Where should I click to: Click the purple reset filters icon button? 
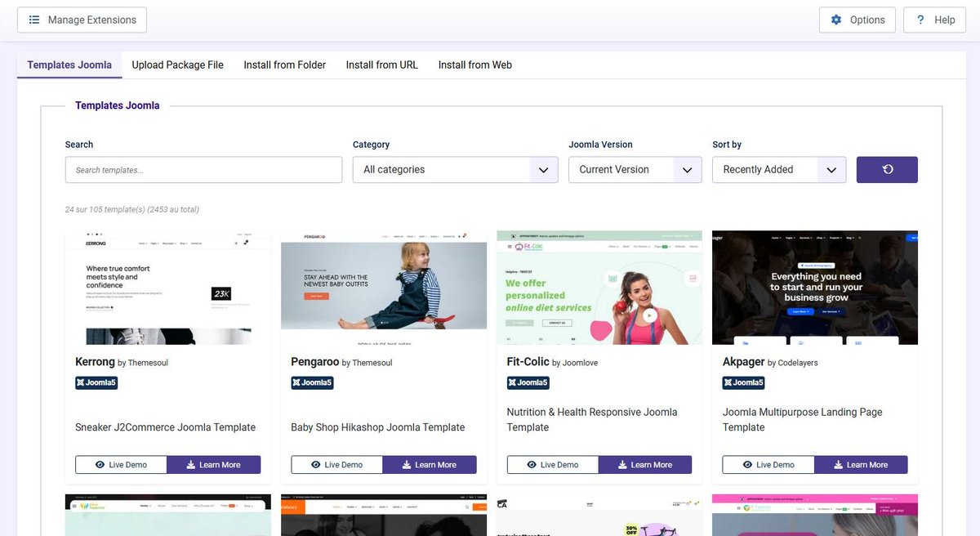(x=887, y=170)
